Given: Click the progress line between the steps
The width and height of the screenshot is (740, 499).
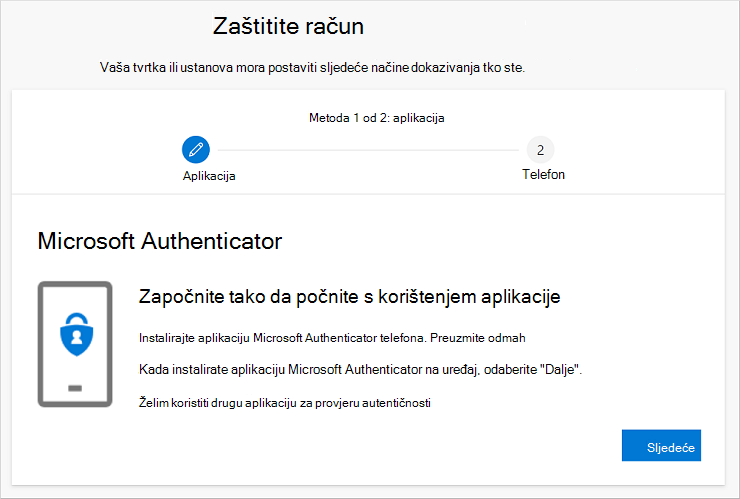Looking at the screenshot, I should click(368, 150).
